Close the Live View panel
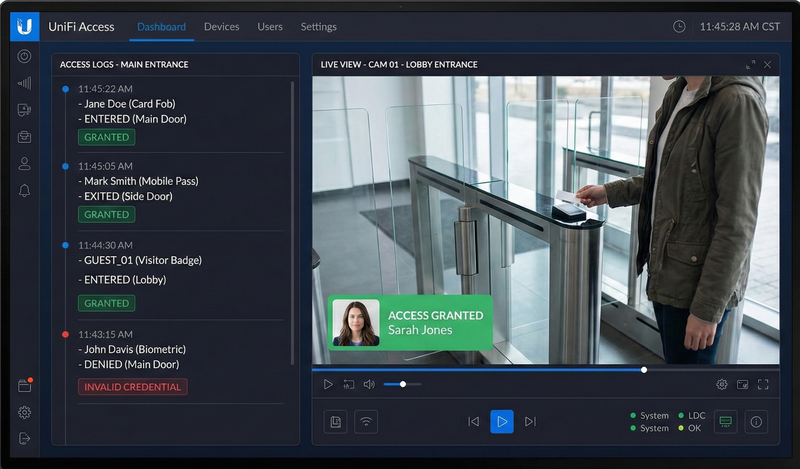 [x=767, y=65]
